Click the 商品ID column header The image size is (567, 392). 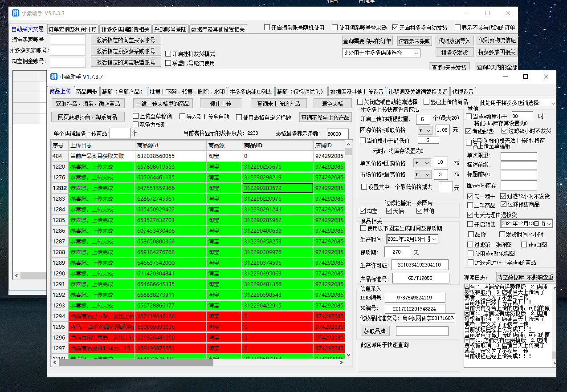point(278,145)
